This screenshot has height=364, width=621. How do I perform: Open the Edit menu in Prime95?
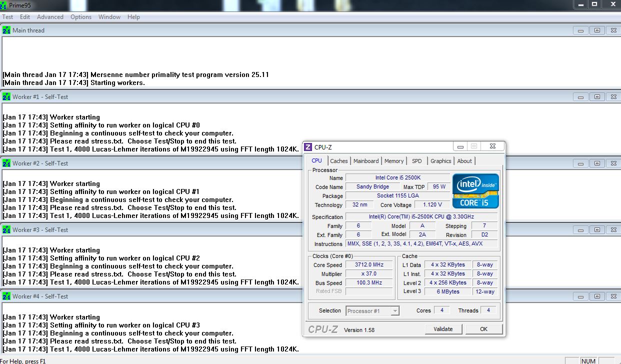click(25, 17)
